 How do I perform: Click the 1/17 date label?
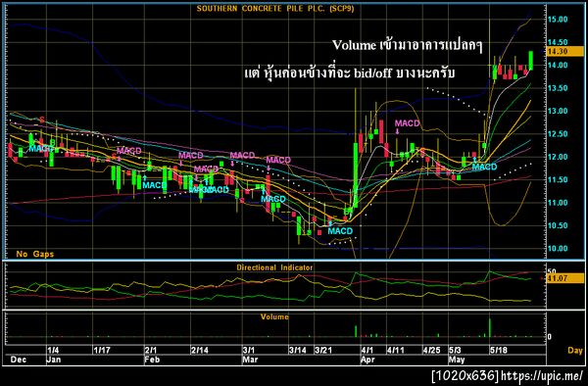[x=102, y=350]
